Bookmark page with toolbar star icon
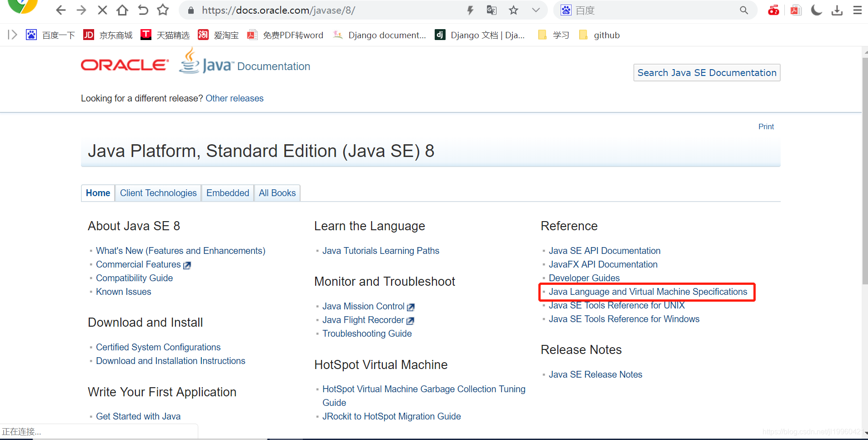The height and width of the screenshot is (440, 868). point(163,10)
